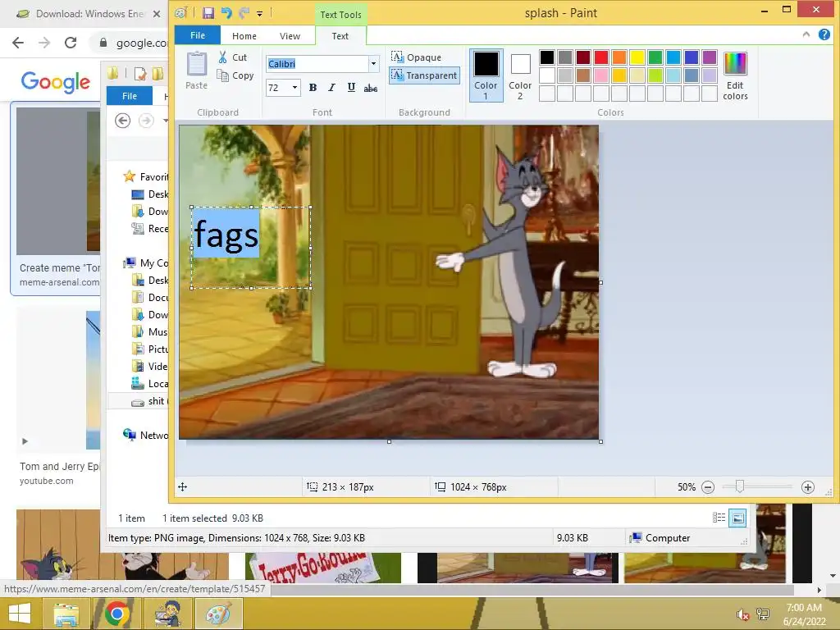This screenshot has width=840, height=630.
Task: Set text background to Transparent
Action: point(424,75)
